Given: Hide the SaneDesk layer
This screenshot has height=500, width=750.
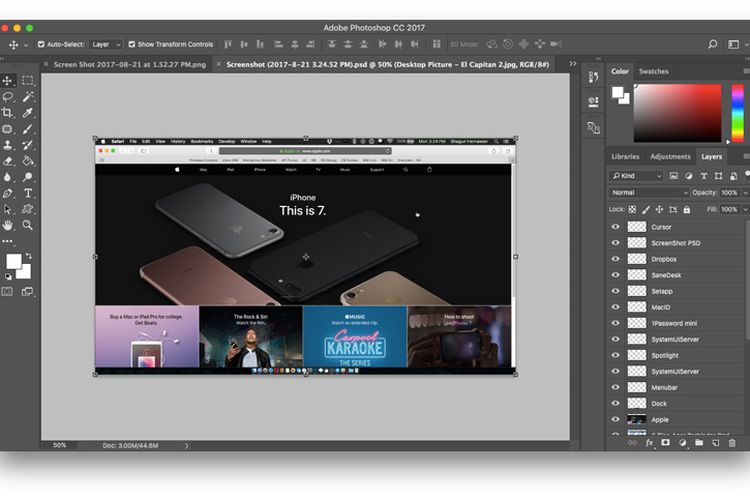Looking at the screenshot, I should (x=616, y=275).
